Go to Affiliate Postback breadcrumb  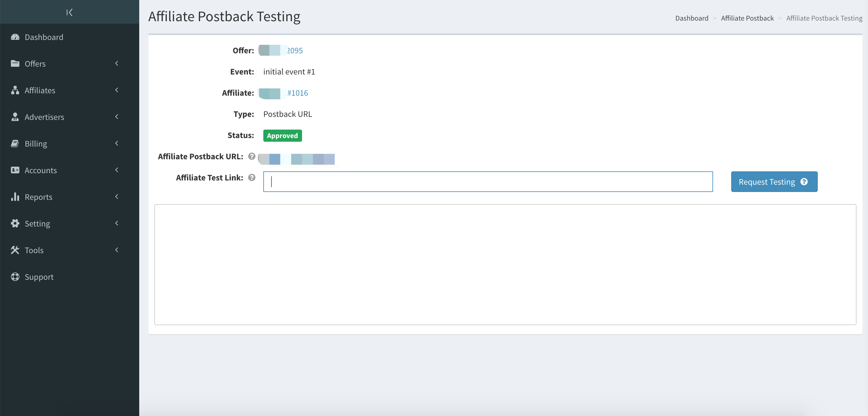point(747,18)
